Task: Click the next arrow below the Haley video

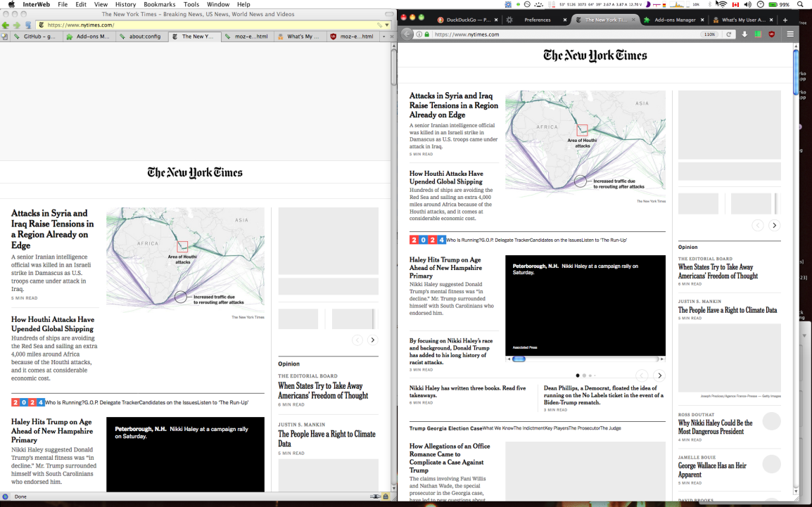Action: pos(659,376)
